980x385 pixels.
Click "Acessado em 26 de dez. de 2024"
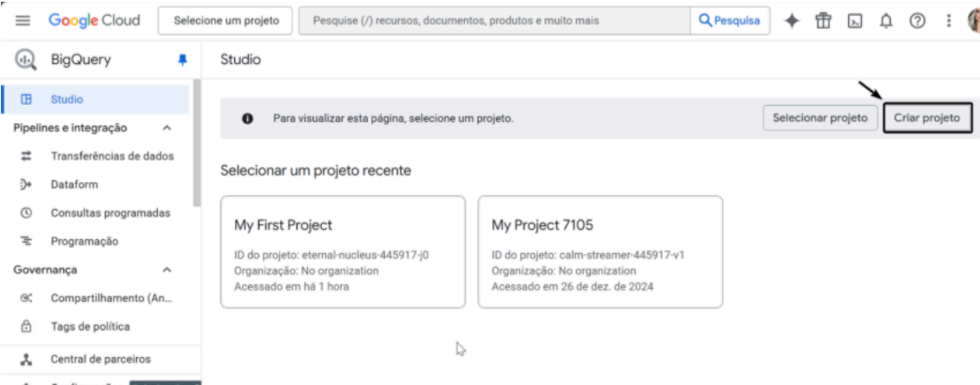tap(572, 287)
